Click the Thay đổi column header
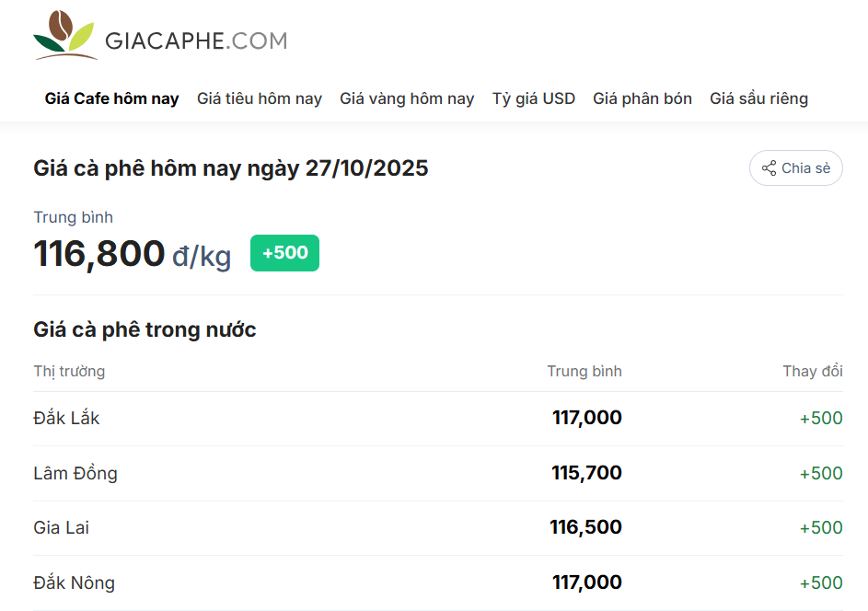Viewport: 868px width, 611px height. click(813, 371)
